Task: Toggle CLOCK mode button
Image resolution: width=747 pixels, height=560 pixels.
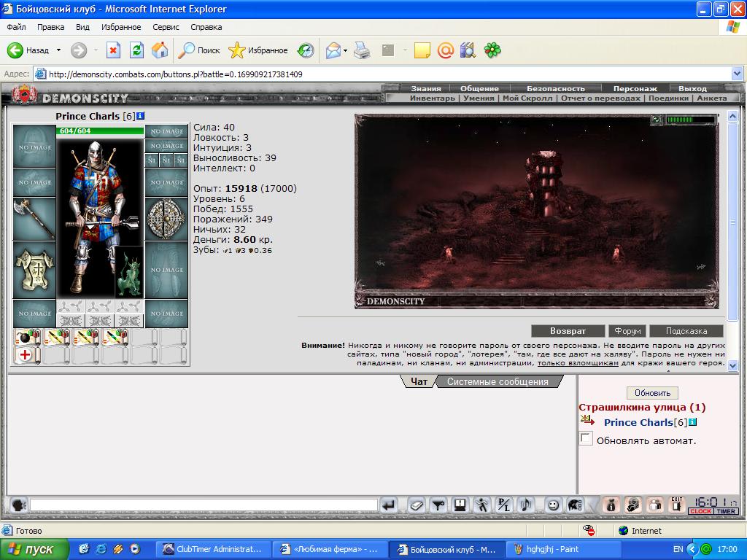Action: tap(700, 511)
